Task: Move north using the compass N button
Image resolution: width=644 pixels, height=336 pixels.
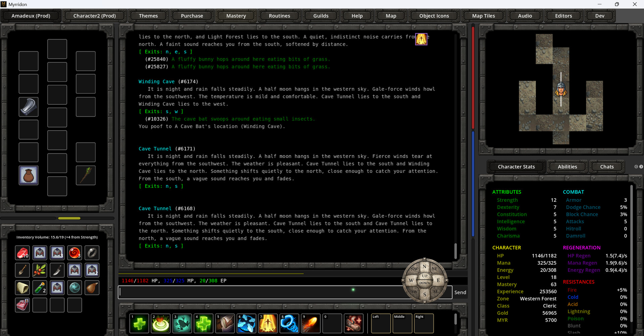Action: coord(425,267)
